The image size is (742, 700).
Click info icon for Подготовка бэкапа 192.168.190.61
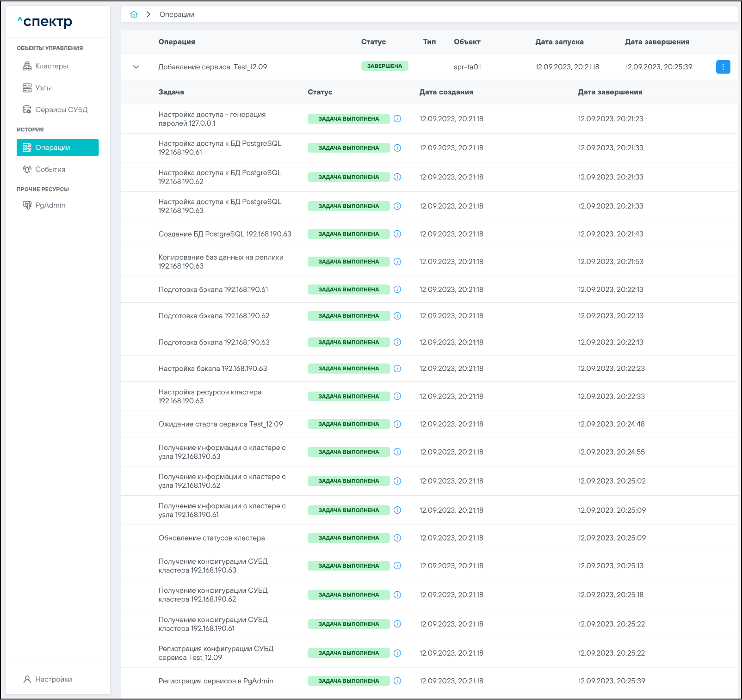coord(397,289)
